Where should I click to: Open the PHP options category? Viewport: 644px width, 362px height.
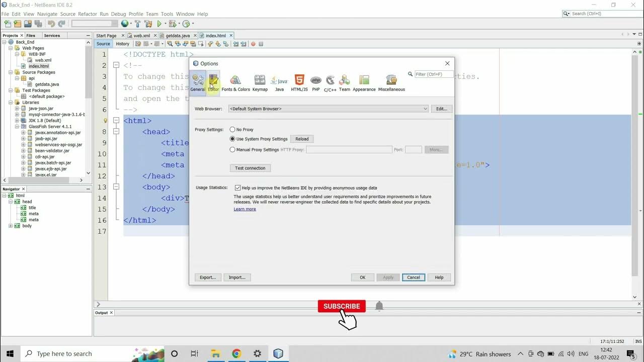(316, 83)
